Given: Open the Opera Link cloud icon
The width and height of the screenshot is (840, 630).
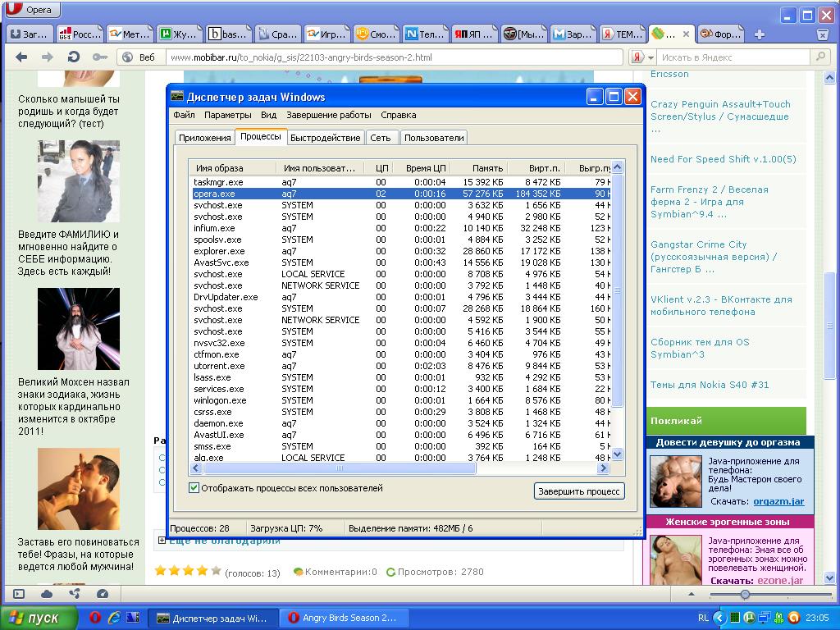Looking at the screenshot, I should point(47,594).
